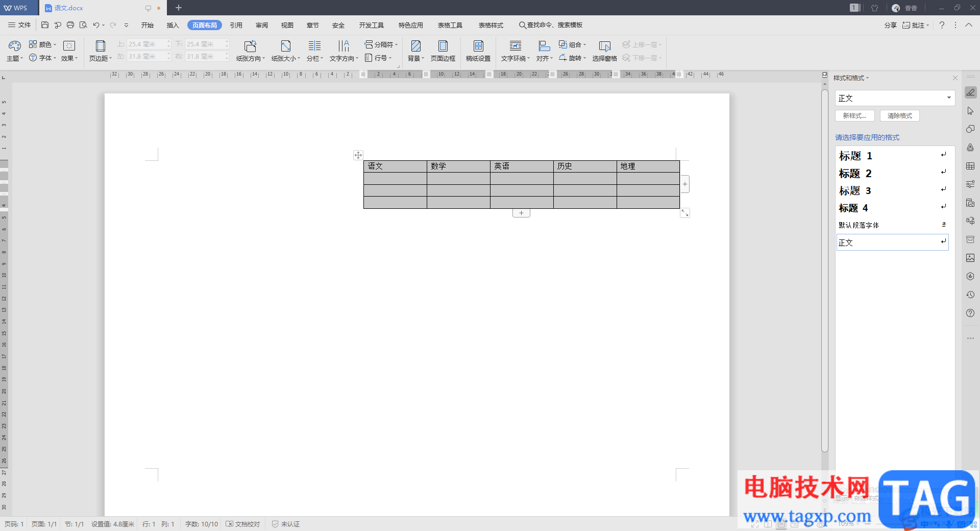Close the 样式和格式 styles panel
The height and width of the screenshot is (531, 980).
point(955,78)
